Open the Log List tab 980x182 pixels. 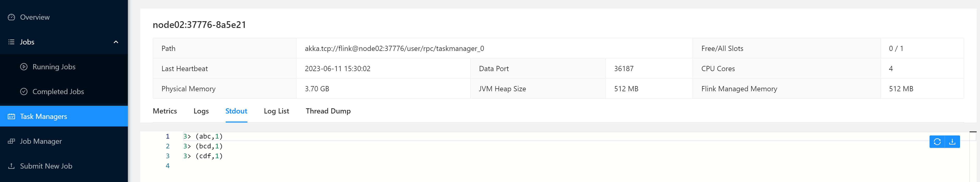tap(276, 111)
